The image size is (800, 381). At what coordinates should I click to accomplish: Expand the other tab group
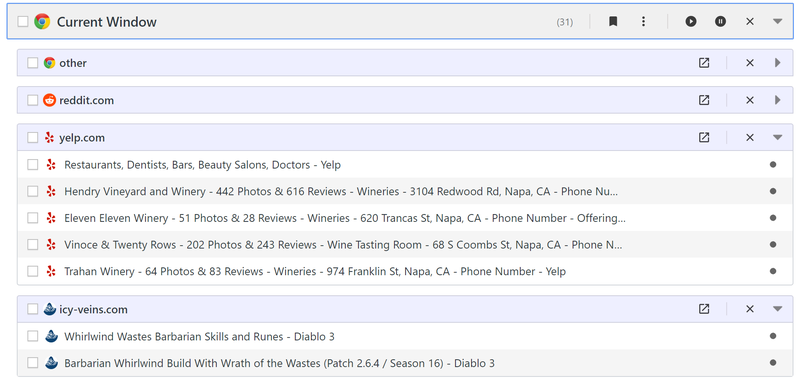(778, 63)
